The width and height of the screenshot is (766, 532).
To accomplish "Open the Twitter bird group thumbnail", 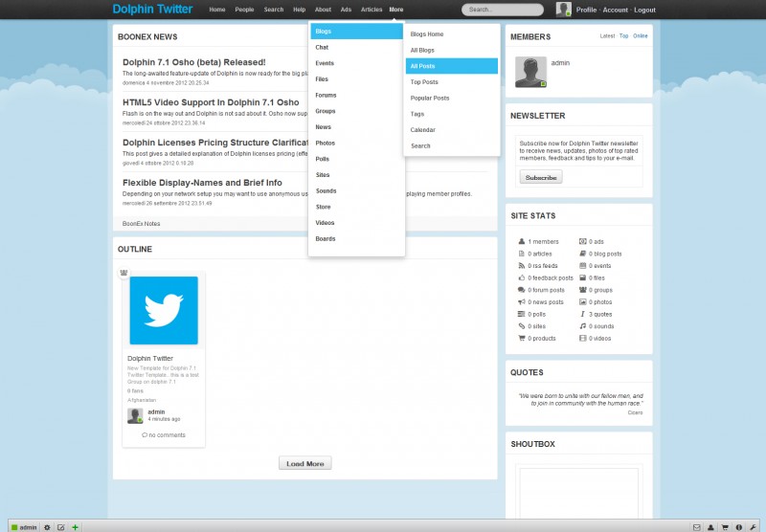I will point(164,310).
